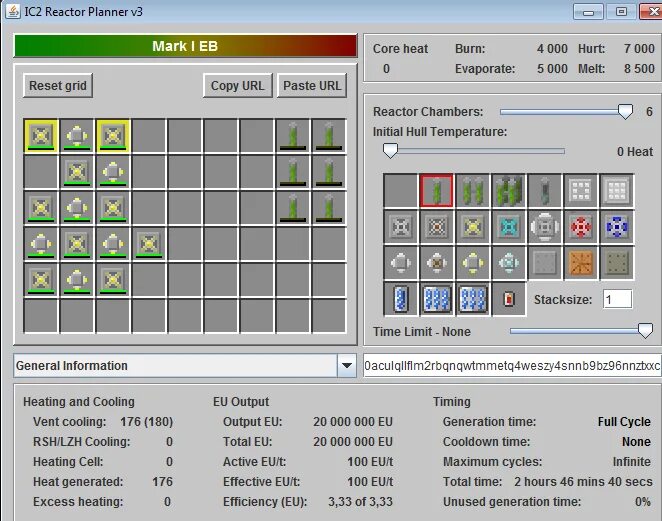Click the Time Limit slider handle
The height and width of the screenshot is (521, 662).
click(645, 331)
